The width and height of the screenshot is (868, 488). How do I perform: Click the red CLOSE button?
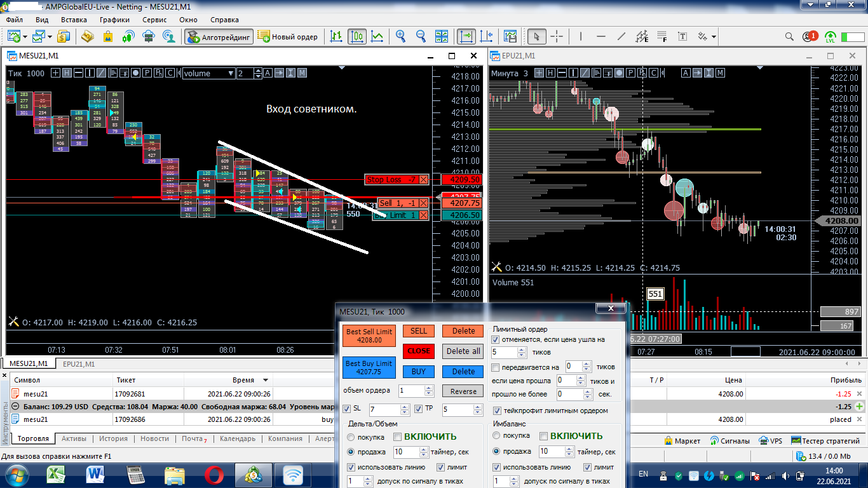(419, 351)
